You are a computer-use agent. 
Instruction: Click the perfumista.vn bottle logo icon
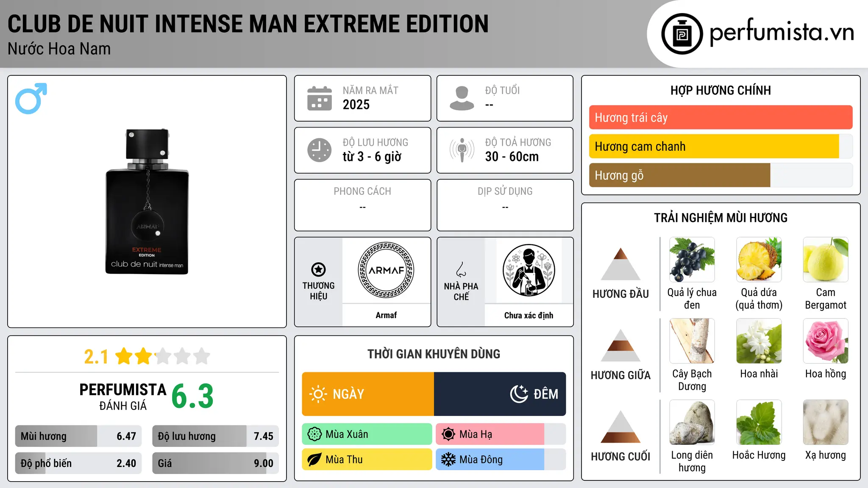pos(682,34)
